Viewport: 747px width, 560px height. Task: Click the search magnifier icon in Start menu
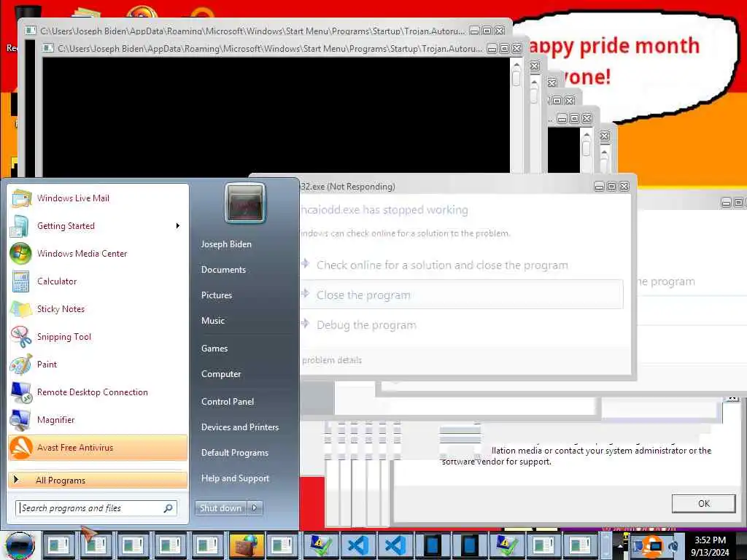[x=168, y=508]
